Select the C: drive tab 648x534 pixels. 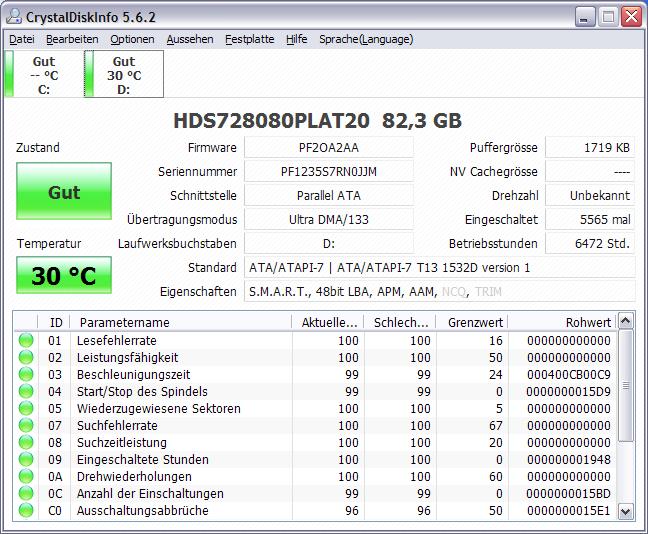tap(43, 74)
